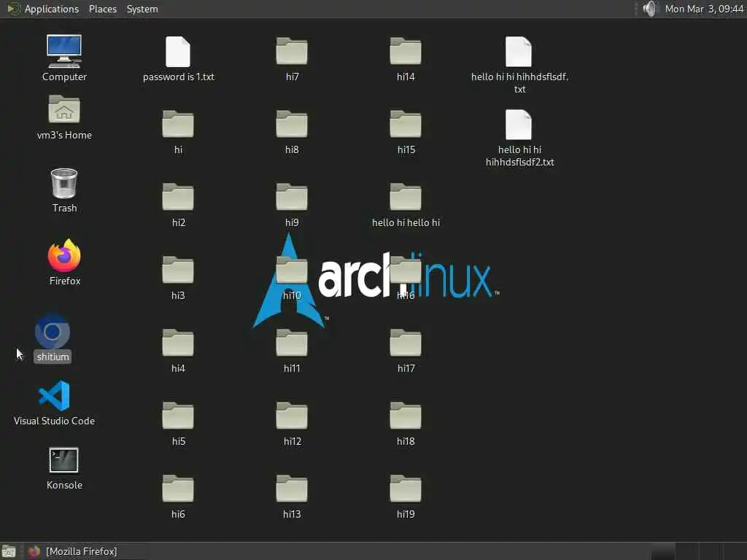Click the show desktop button in the bottom panel

coord(9,551)
